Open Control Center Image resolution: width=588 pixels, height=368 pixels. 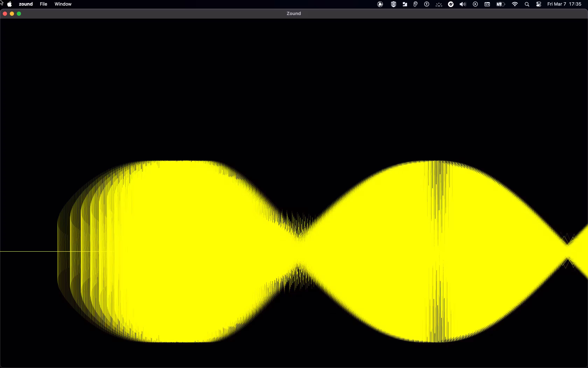pos(539,4)
